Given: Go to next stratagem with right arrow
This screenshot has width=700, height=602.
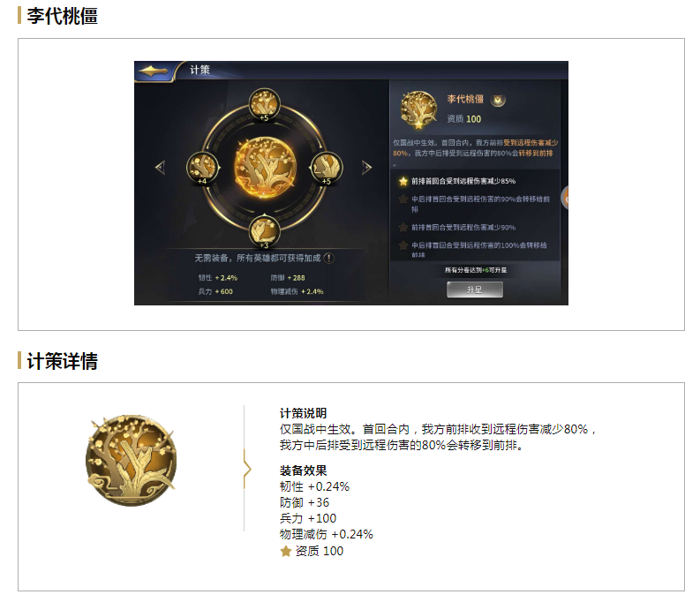Looking at the screenshot, I should click(x=366, y=168).
